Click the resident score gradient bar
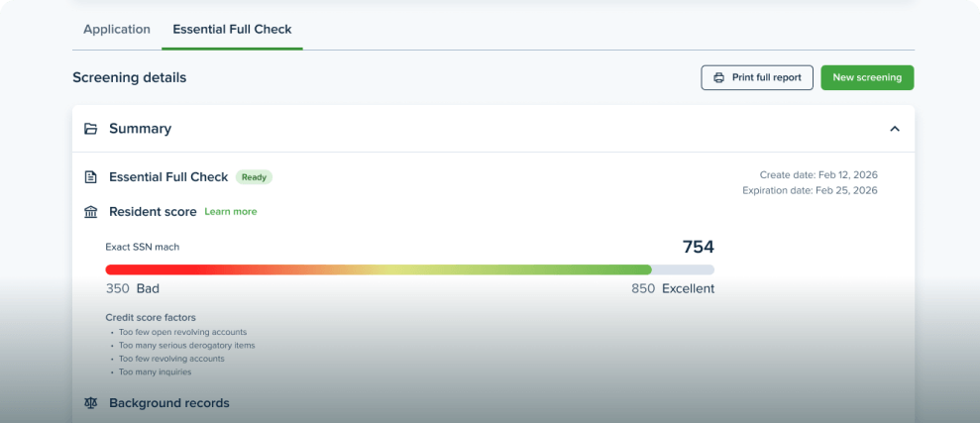 pyautogui.click(x=409, y=269)
